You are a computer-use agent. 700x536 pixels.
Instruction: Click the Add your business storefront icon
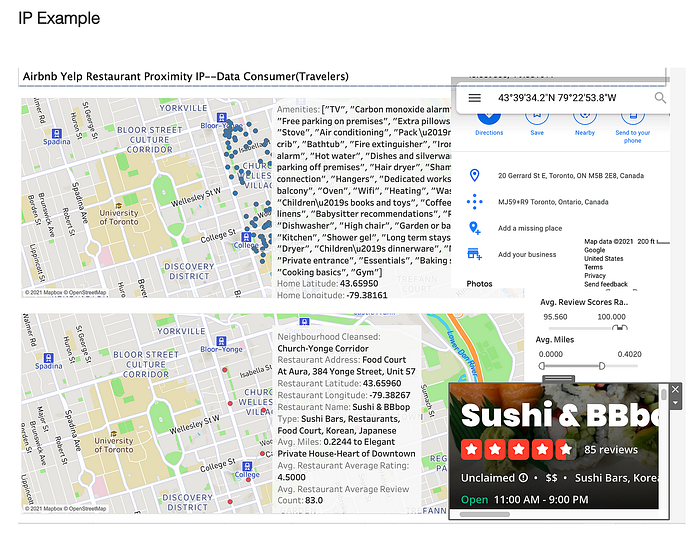(474, 254)
